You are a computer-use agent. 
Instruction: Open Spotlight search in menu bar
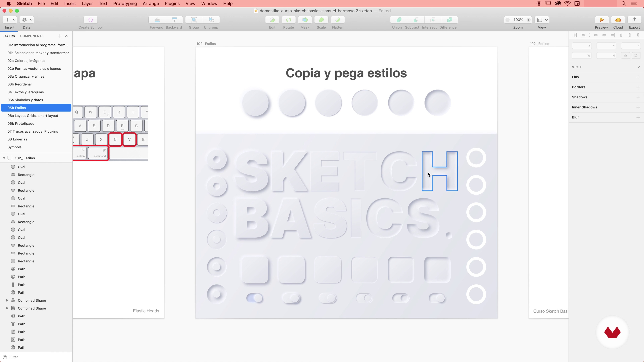624,4
